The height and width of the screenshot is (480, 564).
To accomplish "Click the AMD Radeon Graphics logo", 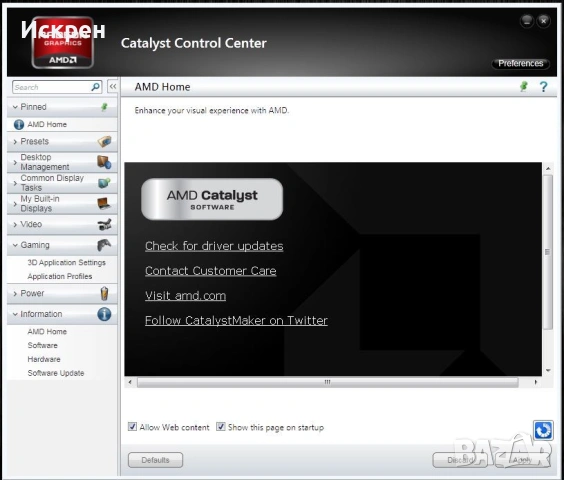I will click(63, 42).
